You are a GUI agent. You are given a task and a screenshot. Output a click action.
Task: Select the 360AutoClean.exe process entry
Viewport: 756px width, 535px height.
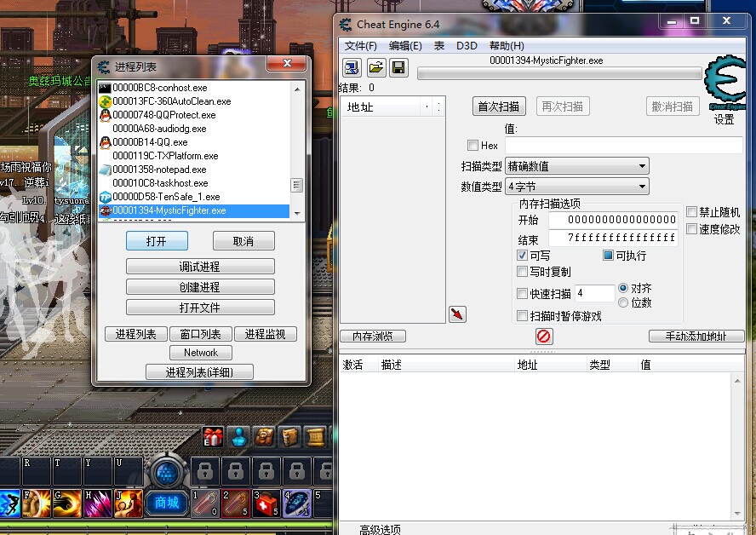click(x=194, y=101)
